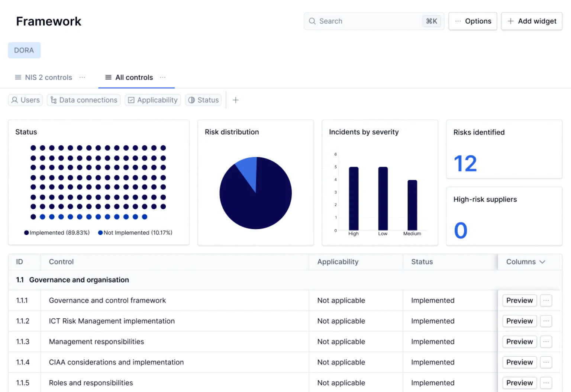The image size is (571, 392).
Task: Open the ellipsis actions on the first control row
Action: 546,300
